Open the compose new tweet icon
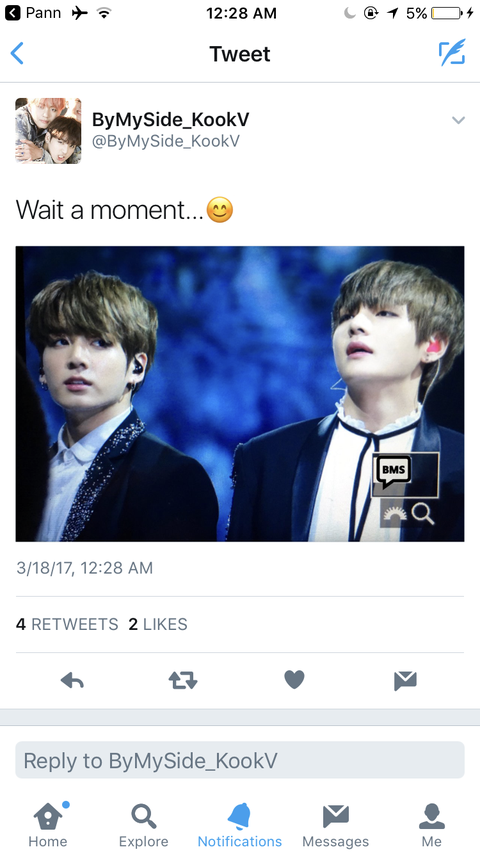The image size is (480, 854). [x=452, y=52]
